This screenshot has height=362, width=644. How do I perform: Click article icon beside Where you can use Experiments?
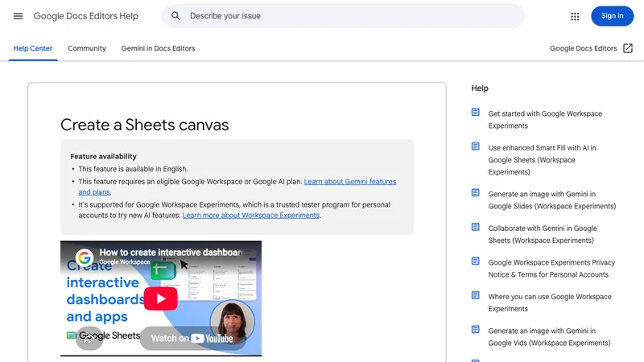click(475, 295)
